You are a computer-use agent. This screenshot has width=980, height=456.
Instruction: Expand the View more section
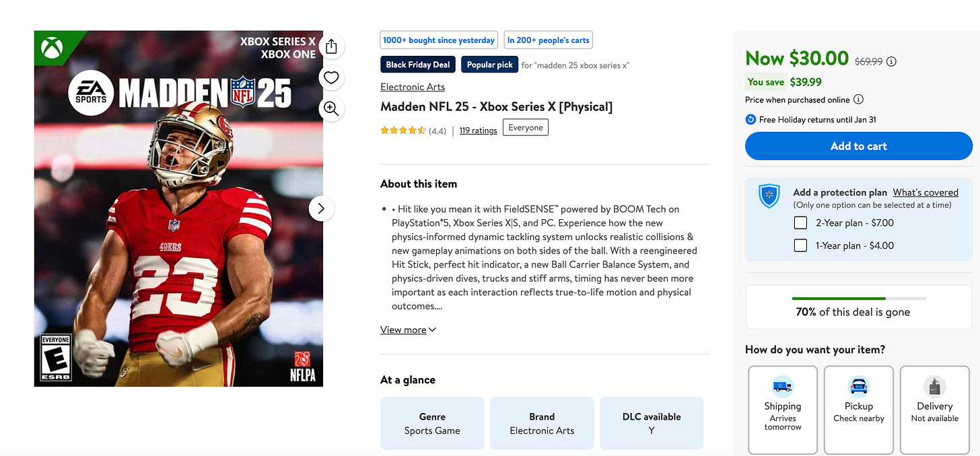(404, 329)
